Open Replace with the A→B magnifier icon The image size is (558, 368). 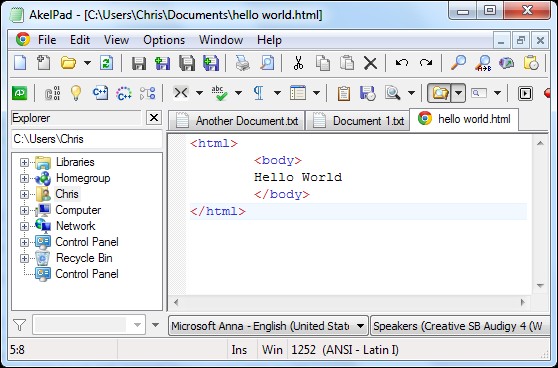pyautogui.click(x=483, y=63)
